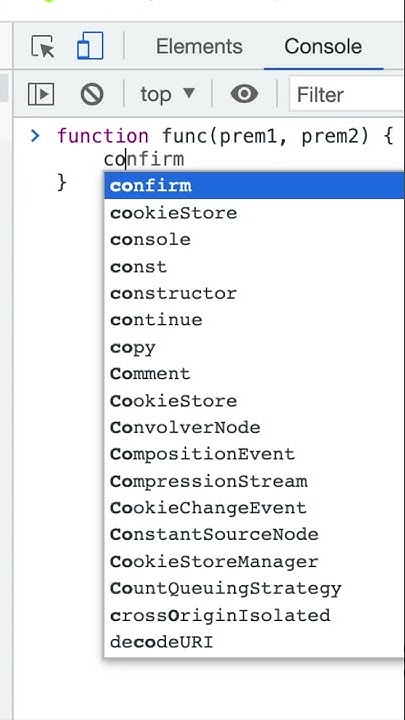Focus the Filter input field
The height and width of the screenshot is (720, 405).
tap(347, 95)
